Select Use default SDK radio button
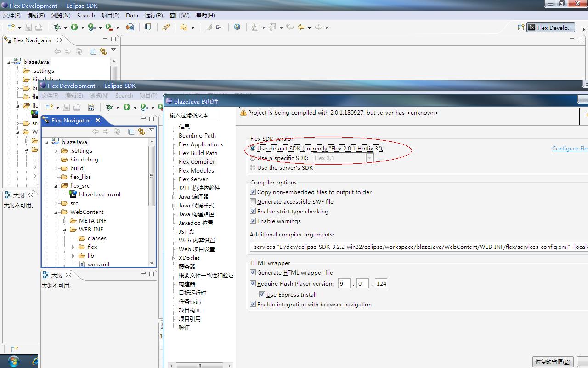 click(x=253, y=148)
